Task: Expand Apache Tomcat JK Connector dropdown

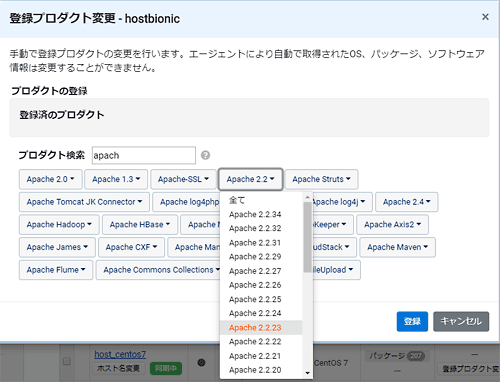Action: tap(84, 202)
